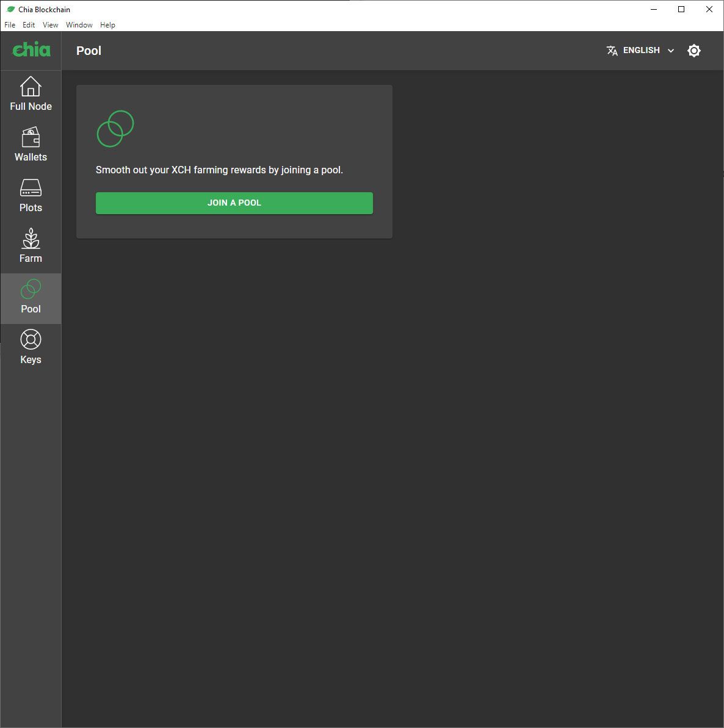This screenshot has height=728, width=724.
Task: Click the translate language icon
Action: [612, 51]
